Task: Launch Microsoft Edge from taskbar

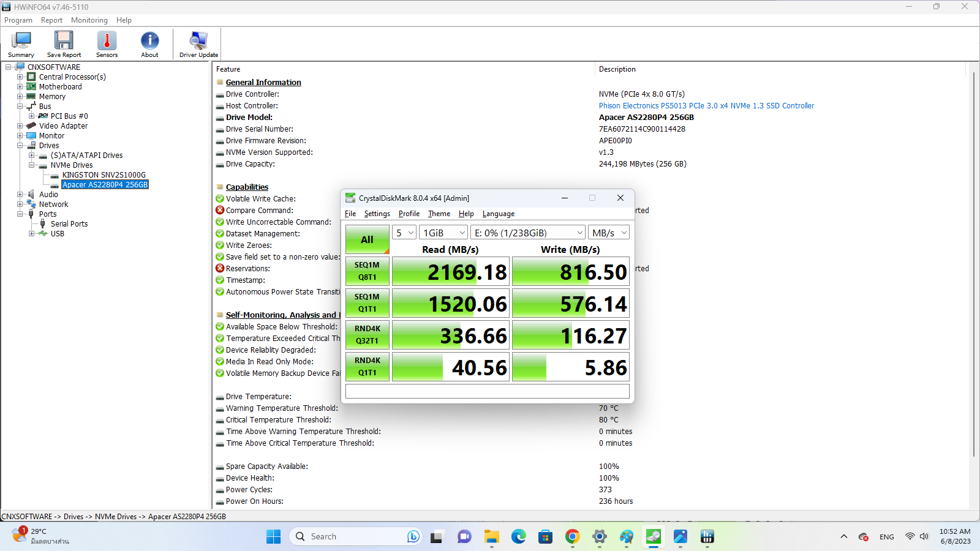Action: tap(519, 537)
